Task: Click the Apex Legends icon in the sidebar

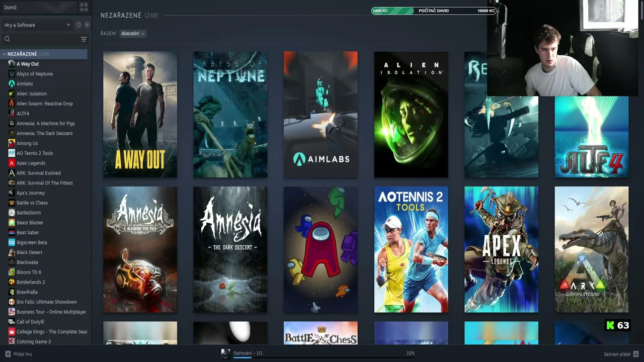Action: coord(12,163)
